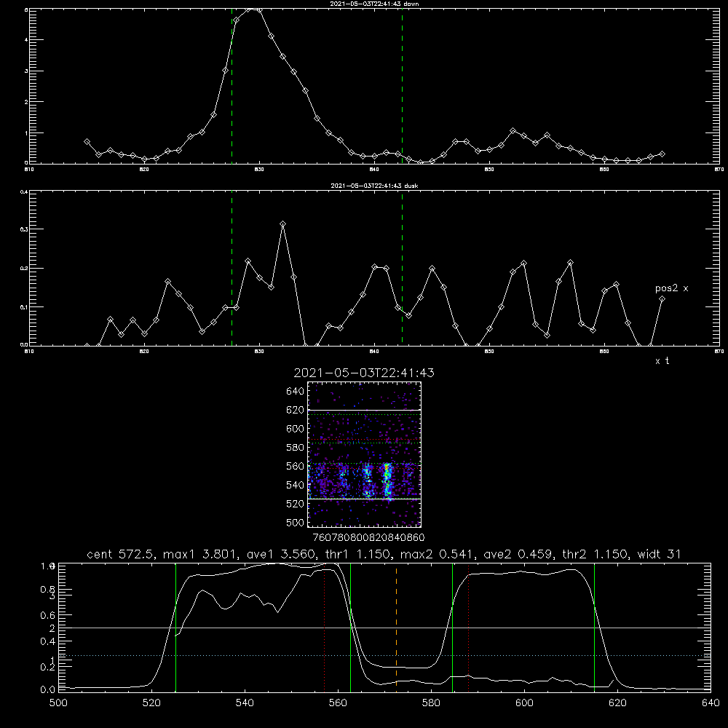Image resolution: width=728 pixels, height=728 pixels.
Task: Click the dawn plot title at the top
Action: pos(374,4)
